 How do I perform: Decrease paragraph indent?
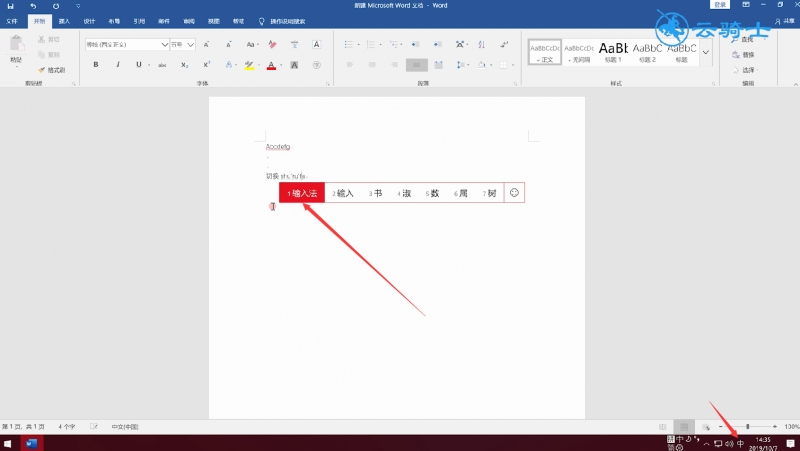coord(415,44)
